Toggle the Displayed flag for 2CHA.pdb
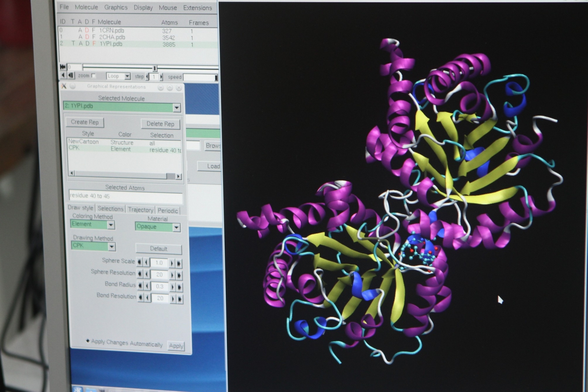 (x=87, y=37)
